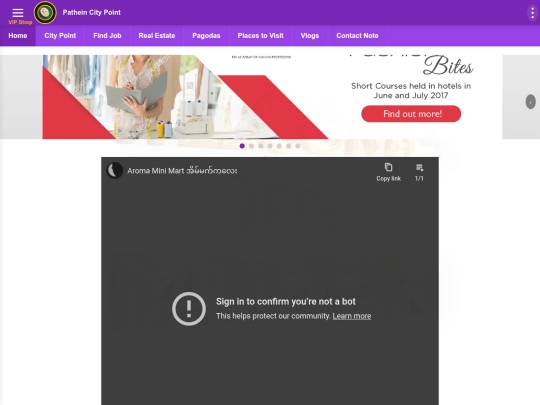
Task: Select the Home tab
Action: click(x=18, y=36)
